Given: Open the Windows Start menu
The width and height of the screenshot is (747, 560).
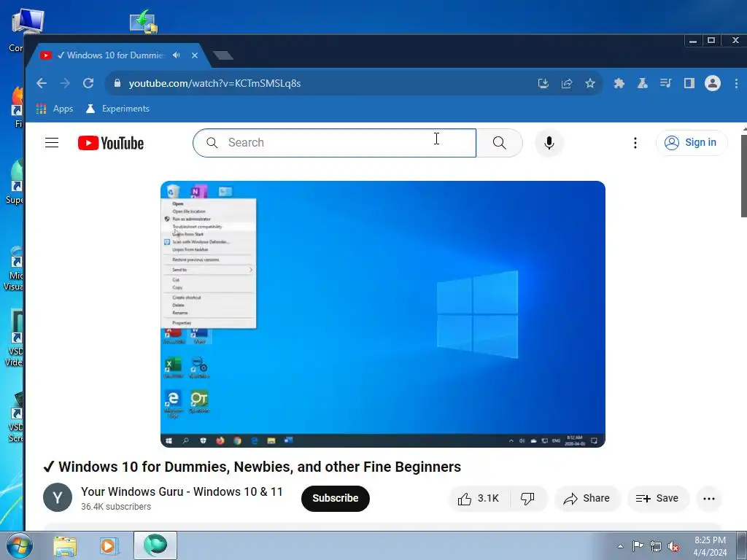Looking at the screenshot, I should (x=19, y=545).
